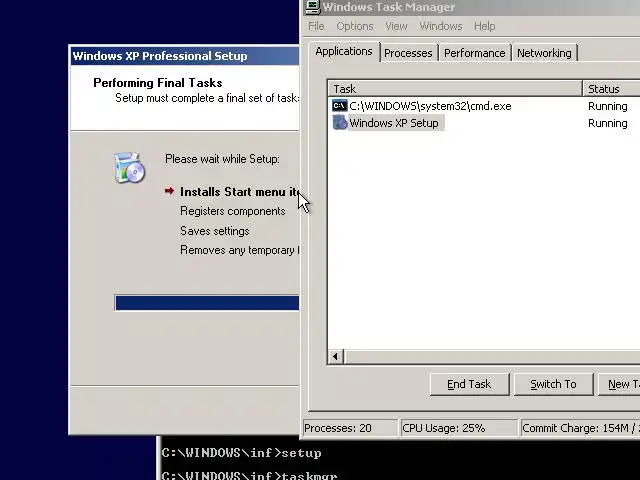This screenshot has width=640, height=480.
Task: Sort by the Task column header
Action: click(x=455, y=89)
